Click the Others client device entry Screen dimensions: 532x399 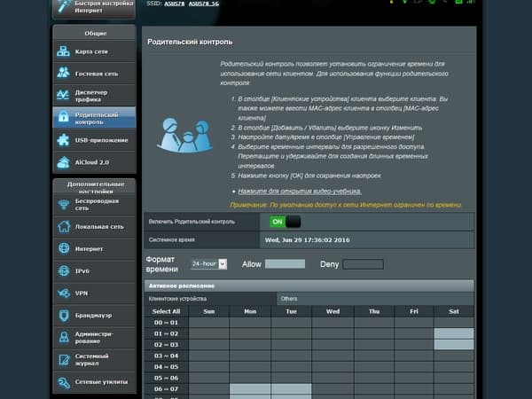coord(289,299)
